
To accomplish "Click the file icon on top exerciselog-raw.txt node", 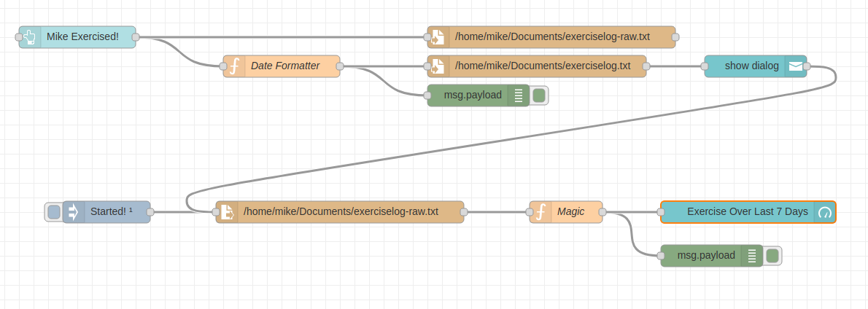I will click(x=438, y=37).
